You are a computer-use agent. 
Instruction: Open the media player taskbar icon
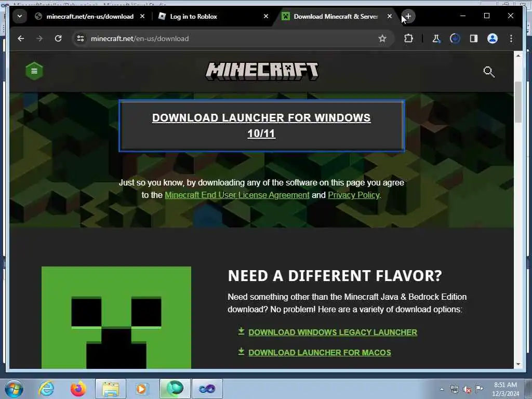pos(142,389)
